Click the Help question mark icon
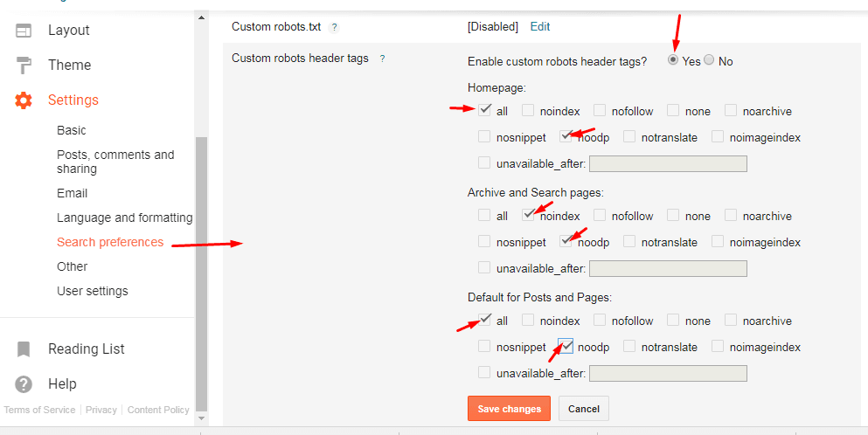 coord(24,384)
